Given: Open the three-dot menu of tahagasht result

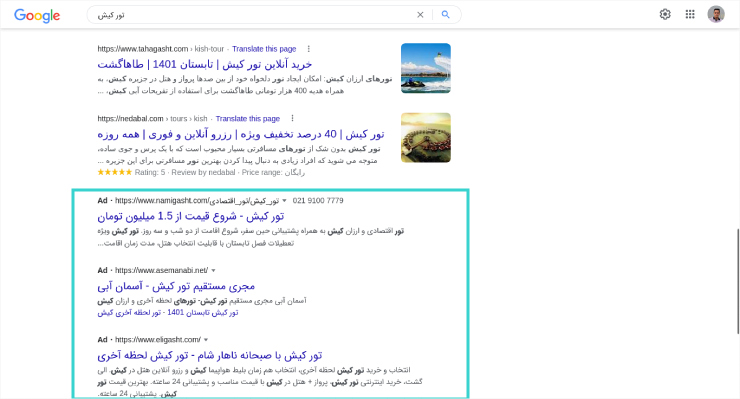Looking at the screenshot, I should pos(309,49).
